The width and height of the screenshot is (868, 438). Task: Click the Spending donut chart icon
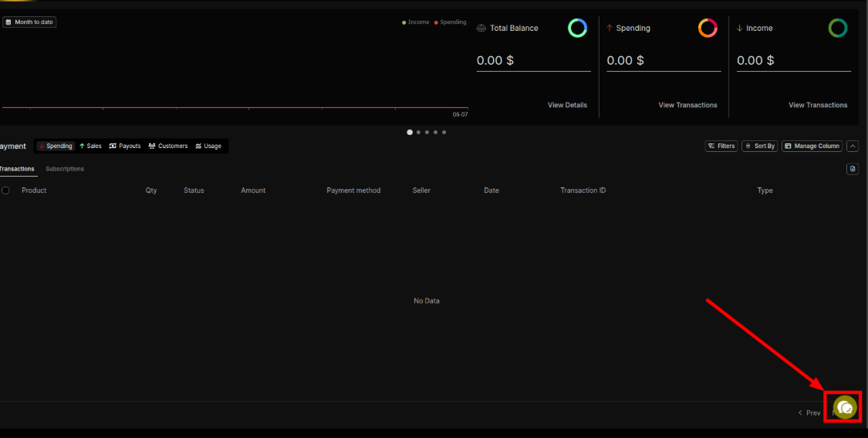[x=708, y=28]
